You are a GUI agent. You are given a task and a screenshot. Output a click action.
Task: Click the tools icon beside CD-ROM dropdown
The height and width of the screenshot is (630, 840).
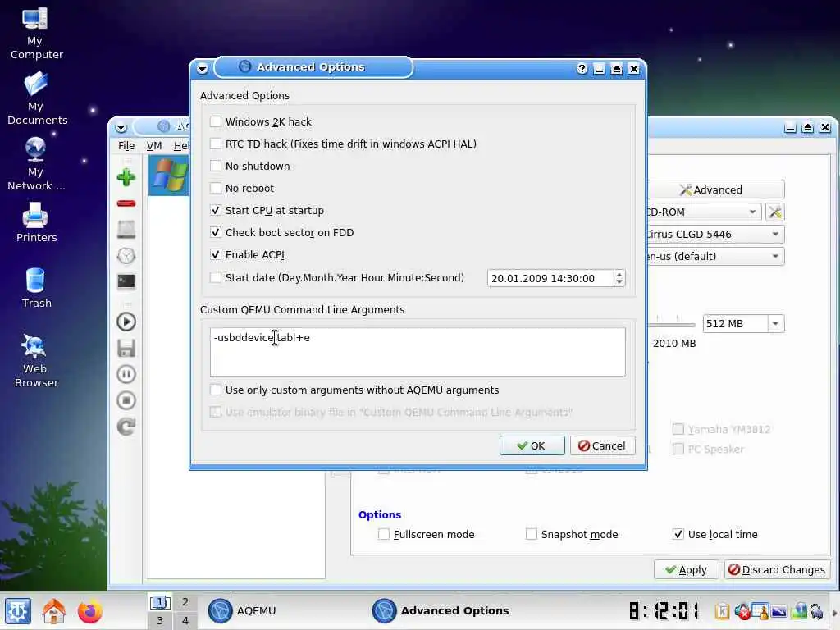click(x=774, y=212)
